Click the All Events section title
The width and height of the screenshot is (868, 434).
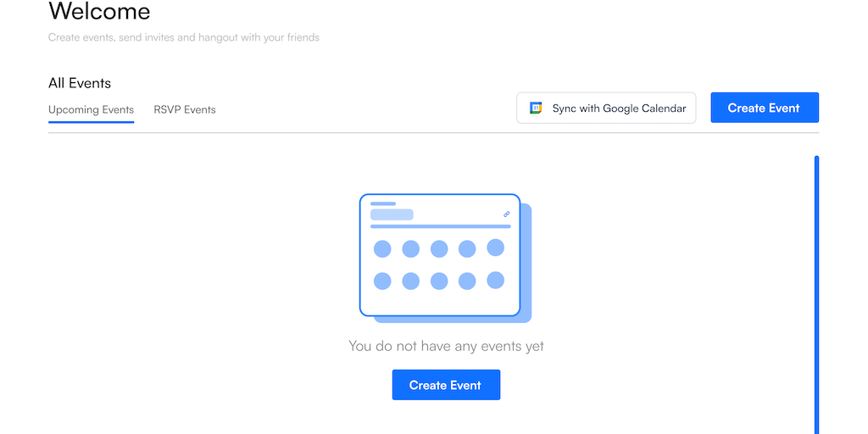click(x=80, y=83)
